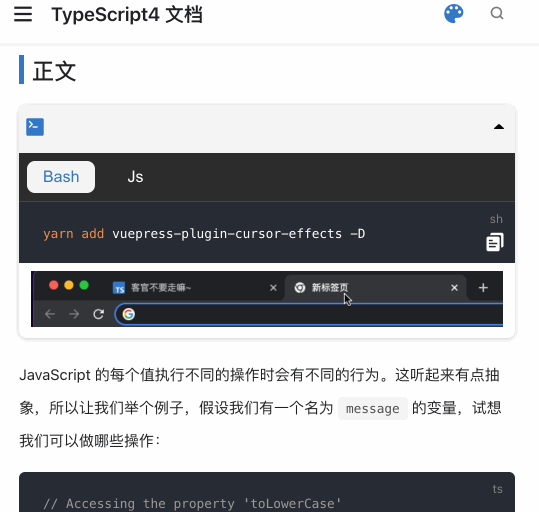539x512 pixels.
Task: Open the color theme palette
Action: pyautogui.click(x=453, y=14)
